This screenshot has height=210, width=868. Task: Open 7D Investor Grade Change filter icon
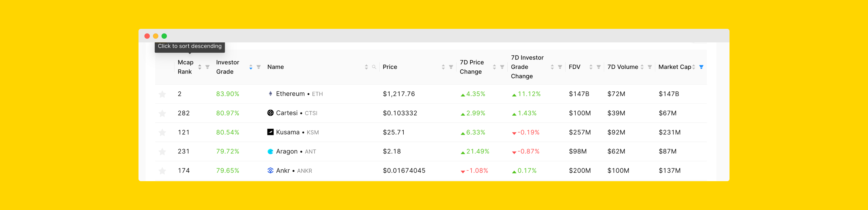560,67
